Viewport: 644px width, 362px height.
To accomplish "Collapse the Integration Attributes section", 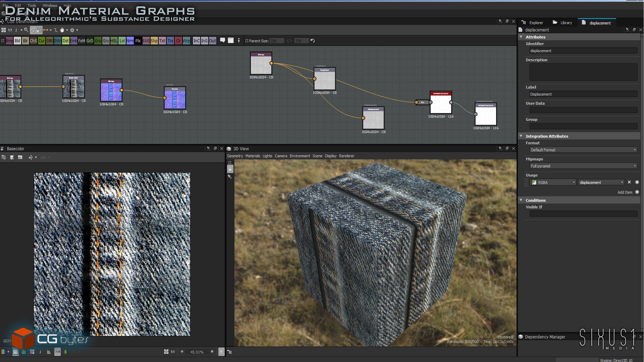I will 521,136.
